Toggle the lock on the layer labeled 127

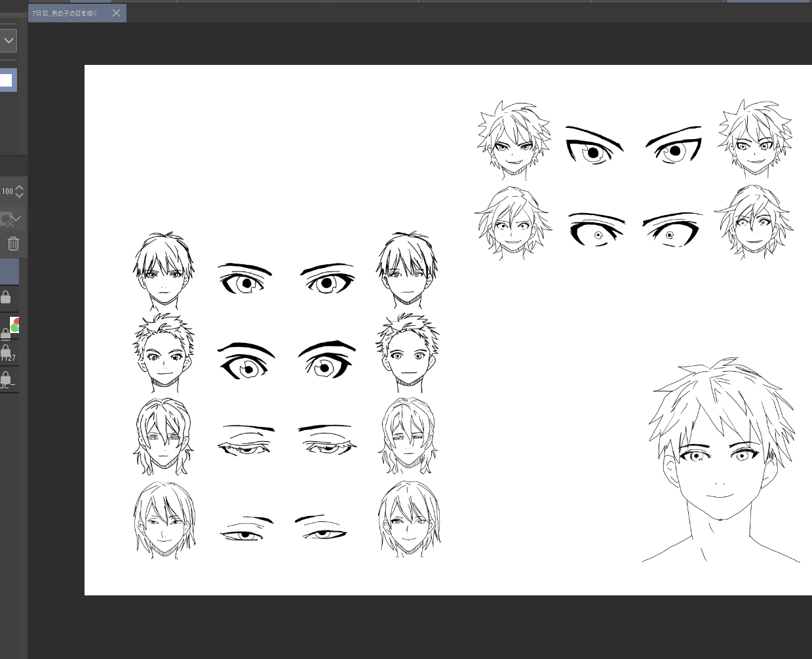[x=6, y=351]
